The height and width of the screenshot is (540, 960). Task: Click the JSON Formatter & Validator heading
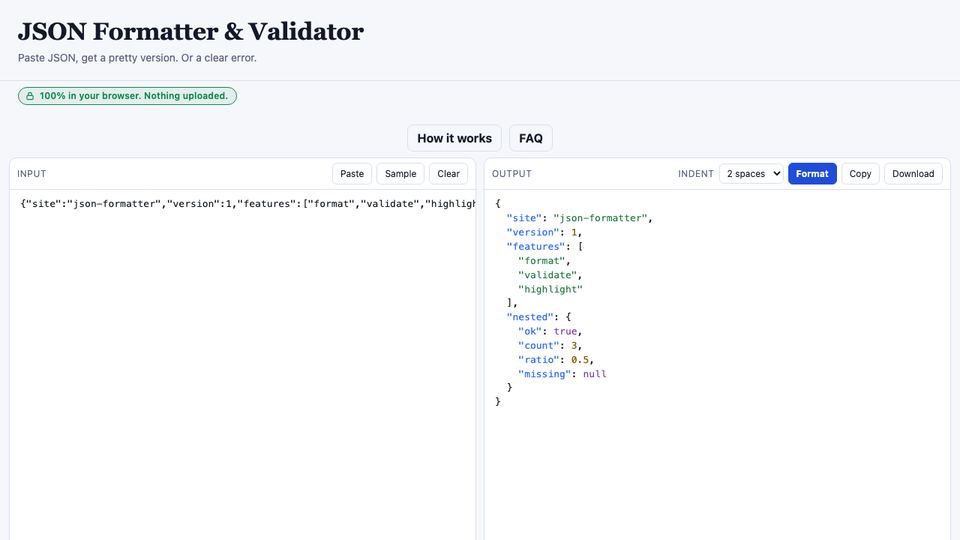pos(190,31)
